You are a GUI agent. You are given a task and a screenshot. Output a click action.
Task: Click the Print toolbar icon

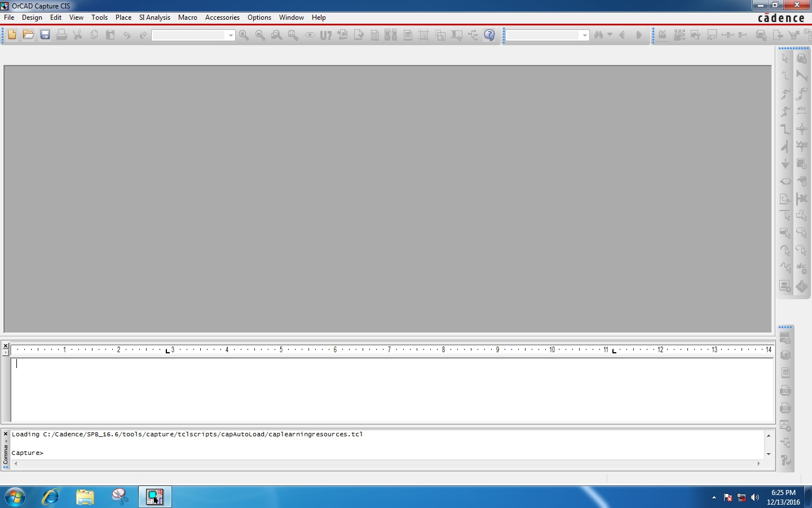(61, 35)
